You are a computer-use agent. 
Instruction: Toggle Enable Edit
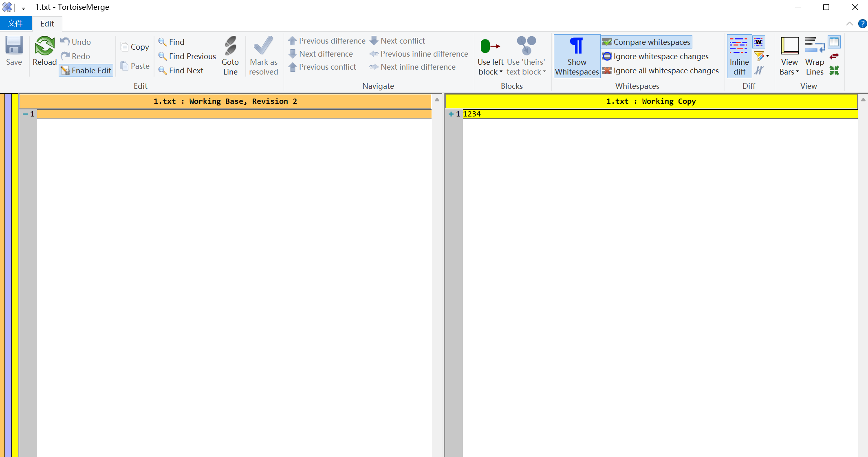point(86,70)
